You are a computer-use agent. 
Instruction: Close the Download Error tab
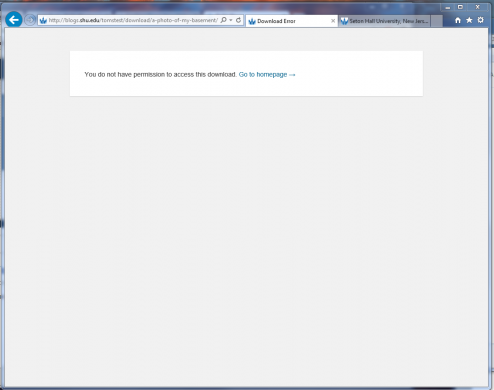333,21
